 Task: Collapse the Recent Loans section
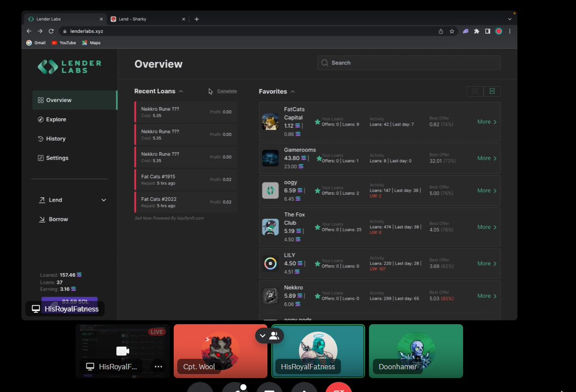tap(181, 91)
